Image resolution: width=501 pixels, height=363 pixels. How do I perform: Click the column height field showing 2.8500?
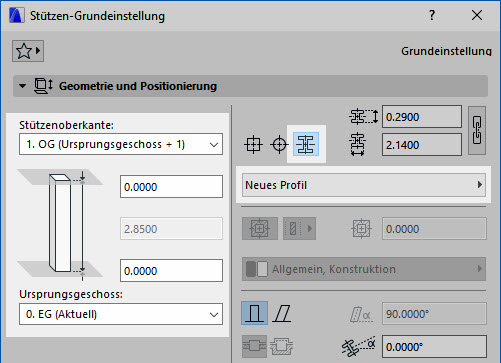171,229
